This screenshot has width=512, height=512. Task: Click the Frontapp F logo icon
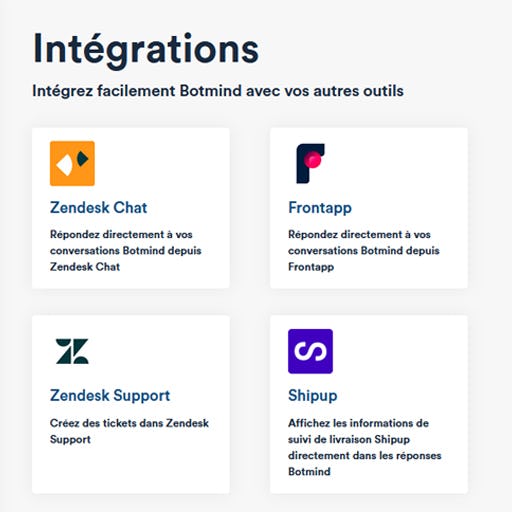coord(310,163)
